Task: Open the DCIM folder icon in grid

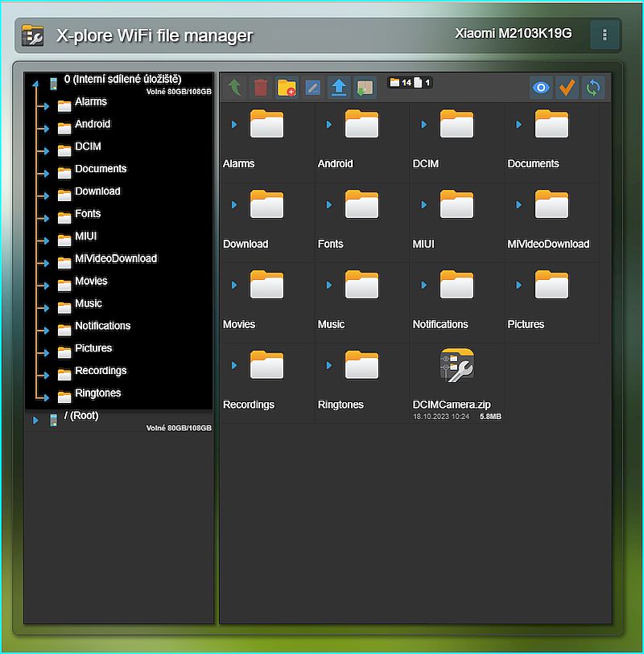Action: click(456, 124)
